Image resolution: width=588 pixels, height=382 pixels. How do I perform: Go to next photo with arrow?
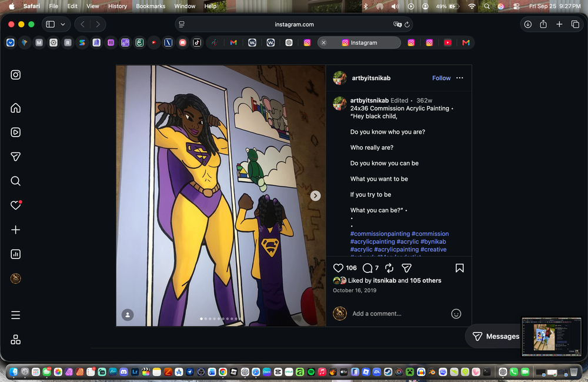[x=315, y=195]
